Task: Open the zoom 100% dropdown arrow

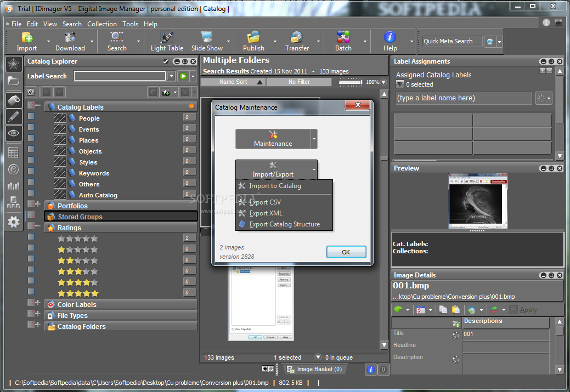Action: 383,82
